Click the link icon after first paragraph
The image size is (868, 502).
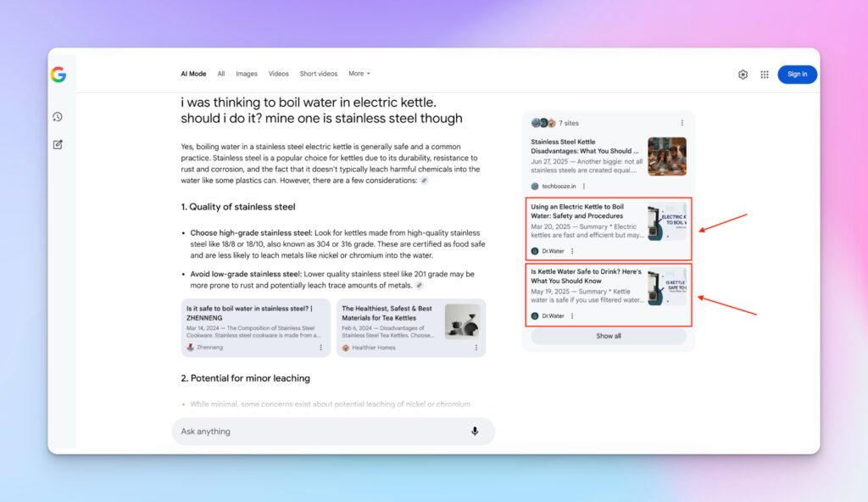tap(424, 181)
